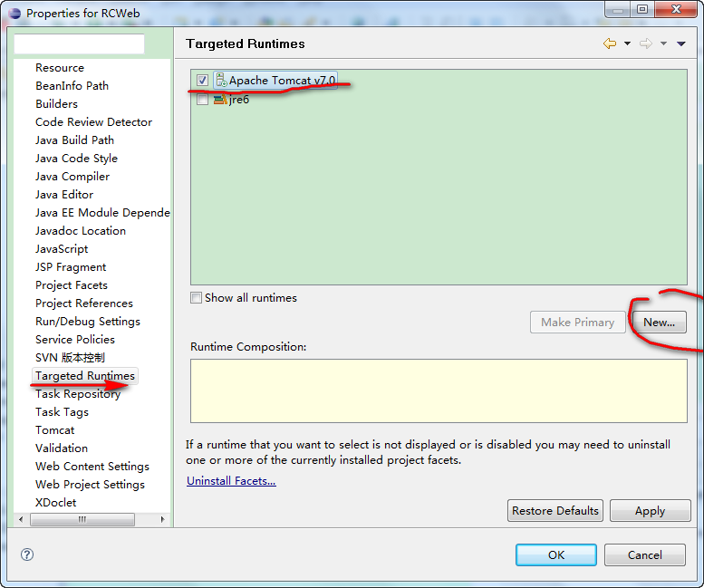
Task: Click the Eclipse icon in title bar
Action: click(14, 13)
